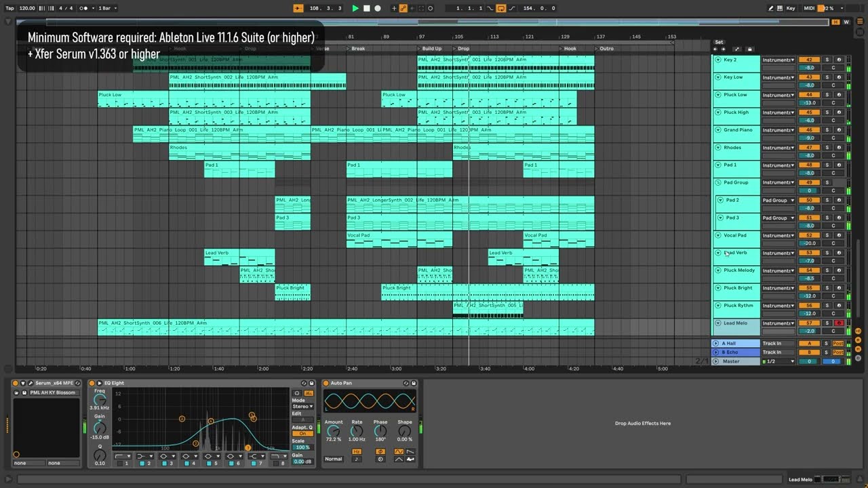
Task: Disable EQ Eight filter band 2
Action: pyautogui.click(x=142, y=463)
